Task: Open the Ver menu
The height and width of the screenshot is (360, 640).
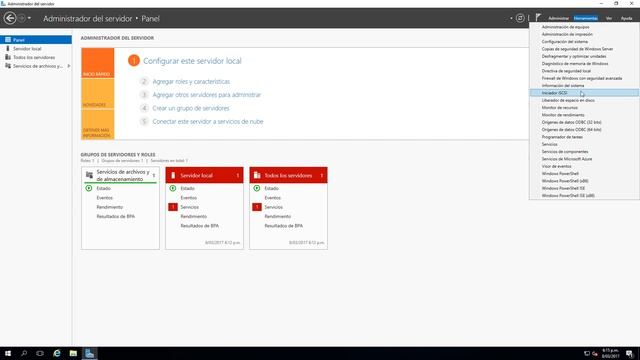Action: coord(609,18)
